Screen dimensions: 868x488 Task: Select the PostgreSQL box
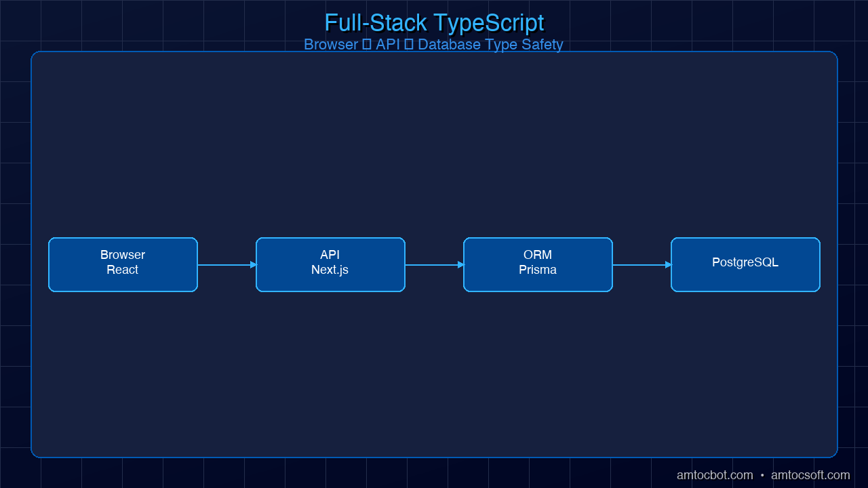745,264
